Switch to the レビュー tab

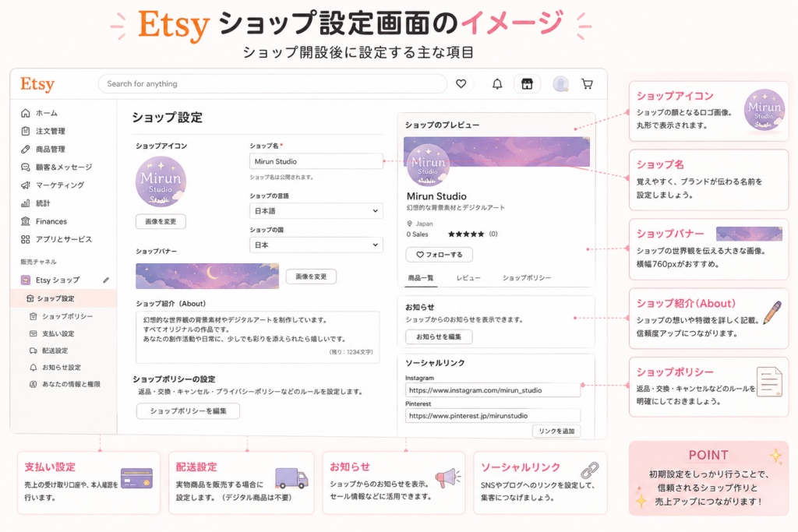[468, 278]
